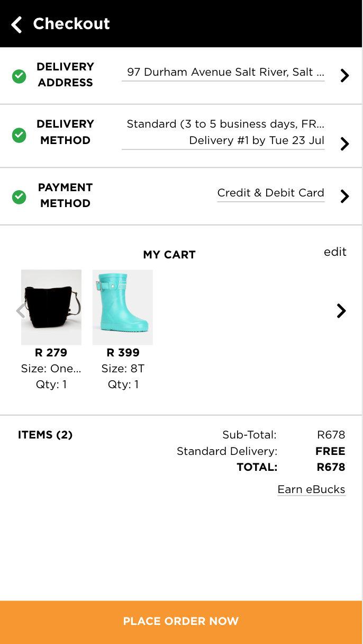
Task: Tap the back arrow beside Checkout
Action: [17, 24]
